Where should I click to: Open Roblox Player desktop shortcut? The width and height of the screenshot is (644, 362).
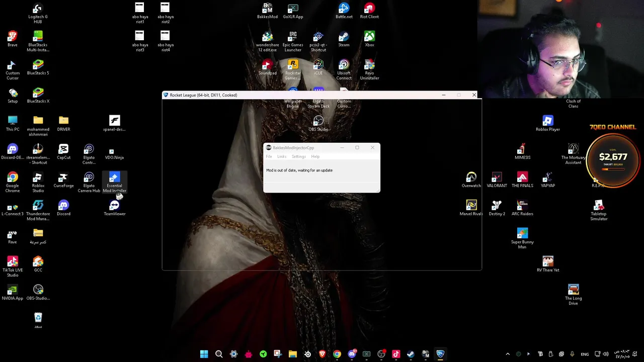click(x=548, y=124)
